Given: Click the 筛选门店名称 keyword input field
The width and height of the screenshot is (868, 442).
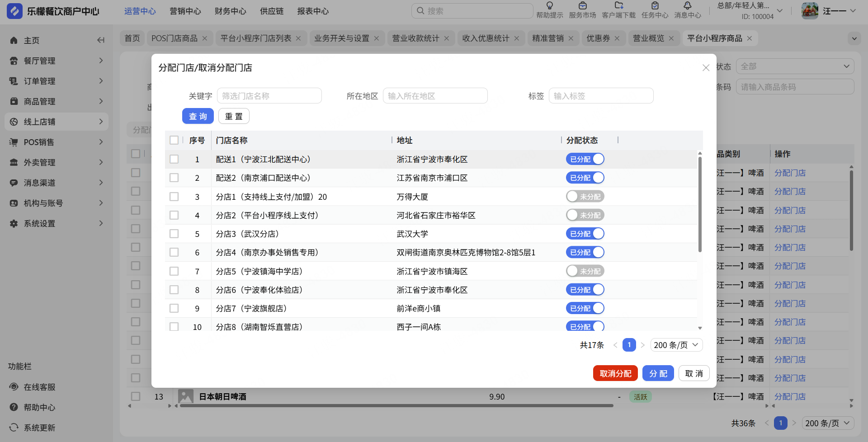Looking at the screenshot, I should tap(269, 96).
